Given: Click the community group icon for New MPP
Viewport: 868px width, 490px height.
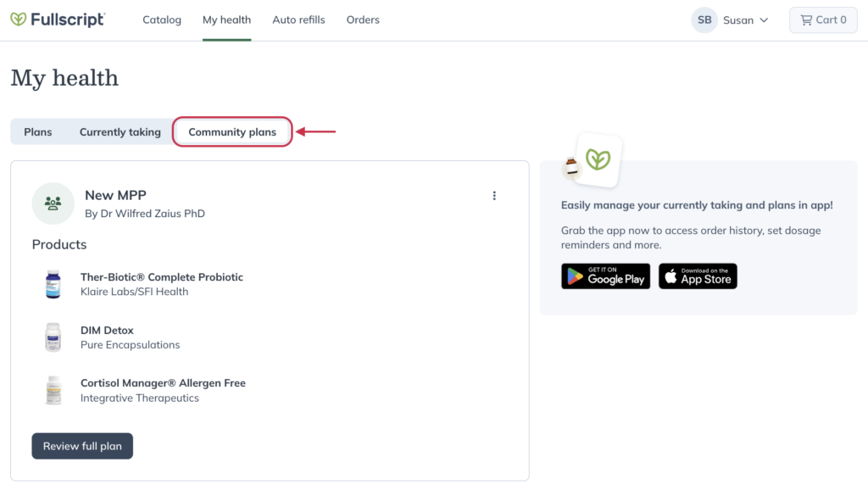Looking at the screenshot, I should pyautogui.click(x=53, y=203).
